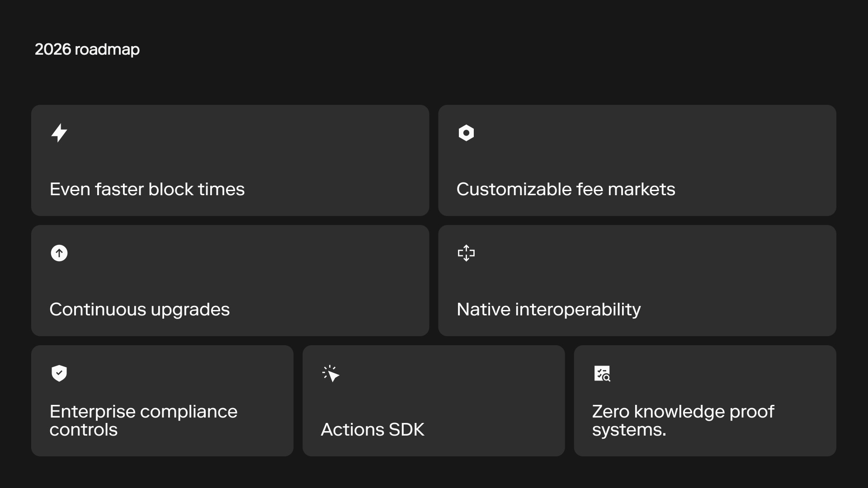Click the hexagon nut icon
This screenshot has width=868, height=488.
pos(466,133)
